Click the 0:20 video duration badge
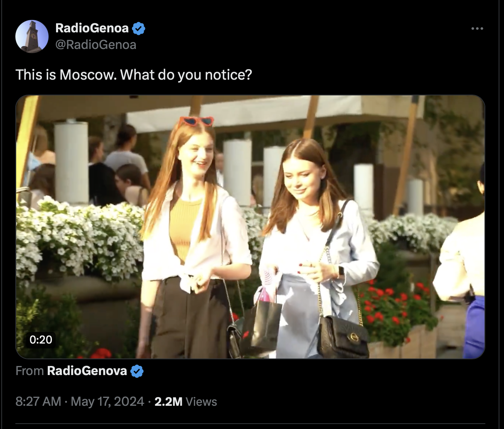The width and height of the screenshot is (504, 429). click(x=41, y=339)
